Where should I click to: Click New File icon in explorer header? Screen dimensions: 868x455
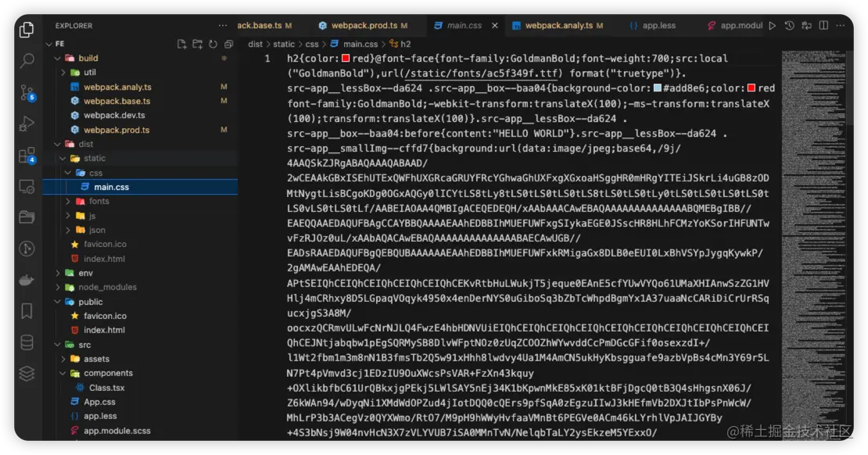(x=181, y=44)
